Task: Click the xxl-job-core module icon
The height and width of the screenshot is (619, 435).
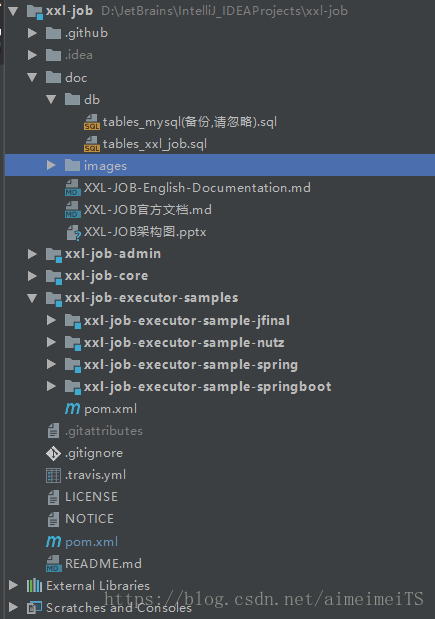Action: click(54, 277)
